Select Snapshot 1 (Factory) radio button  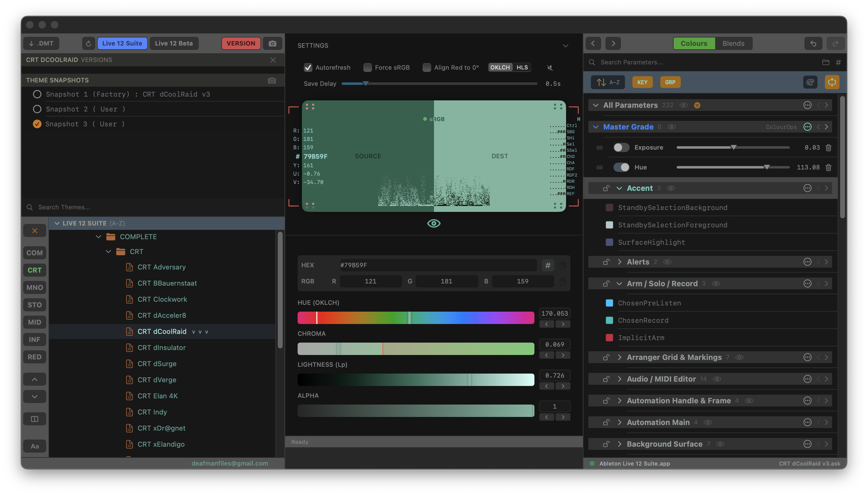[x=37, y=94]
